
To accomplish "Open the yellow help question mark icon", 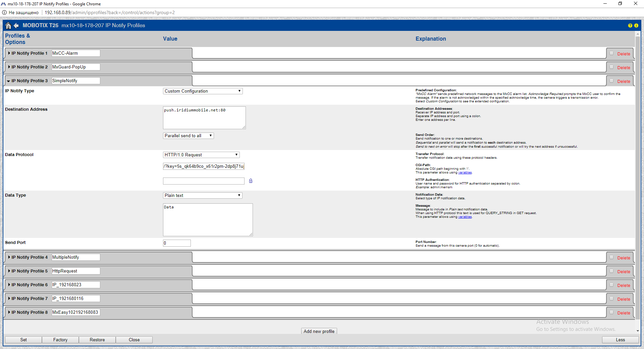I will tap(630, 26).
